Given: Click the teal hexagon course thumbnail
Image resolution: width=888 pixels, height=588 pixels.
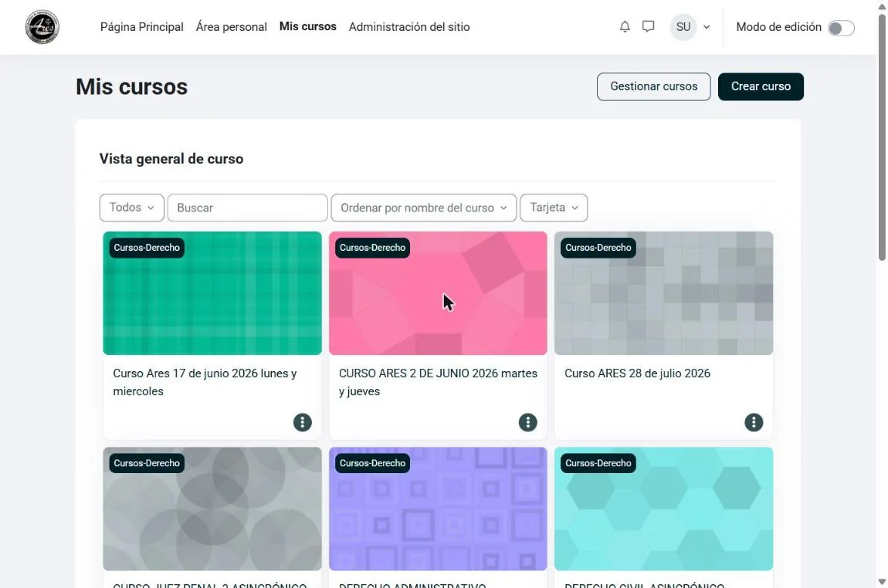Looking at the screenshot, I should point(664,509).
